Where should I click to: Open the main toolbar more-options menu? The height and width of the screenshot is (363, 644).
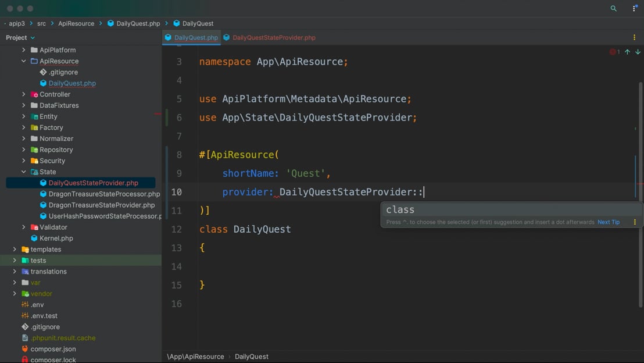click(x=634, y=9)
